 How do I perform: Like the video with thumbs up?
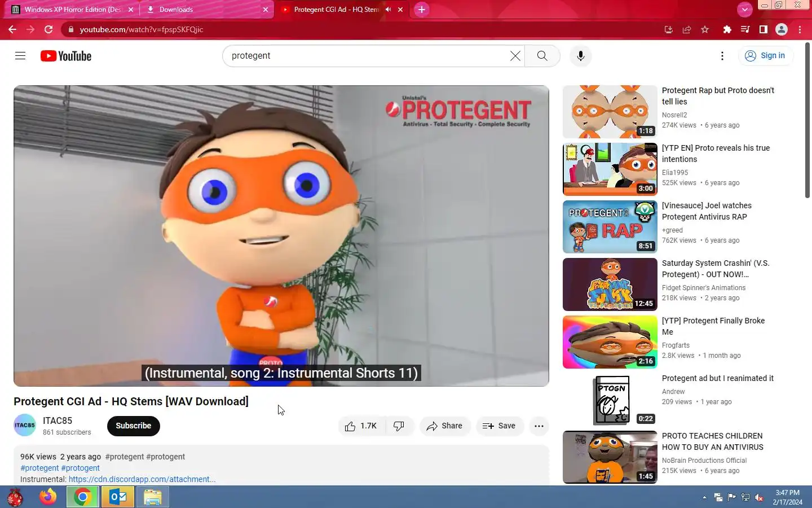[362, 426]
